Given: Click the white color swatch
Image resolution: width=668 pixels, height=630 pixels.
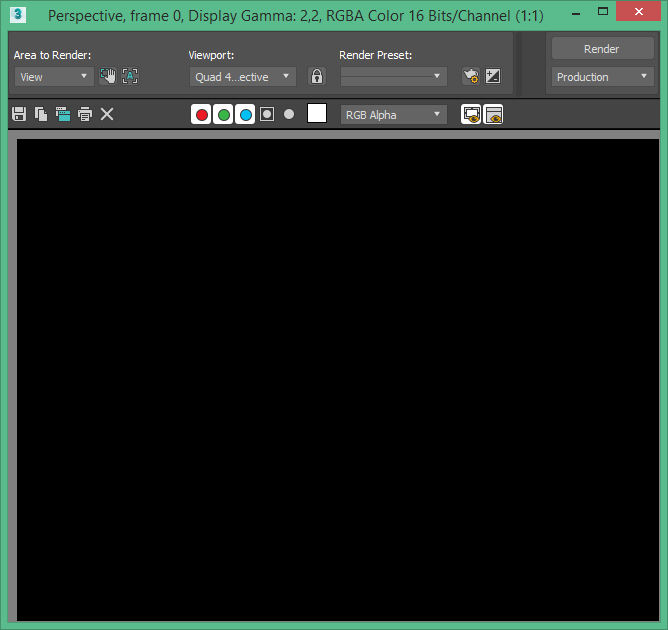Looking at the screenshot, I should tap(317, 113).
